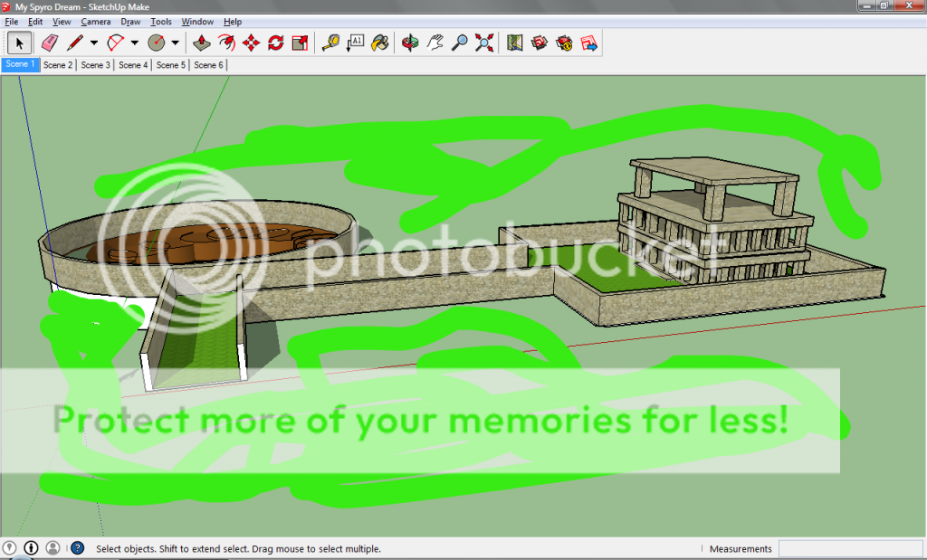Open the Line tool dropdown arrow
Image resolution: width=927 pixels, height=560 pixels.
coord(94,43)
